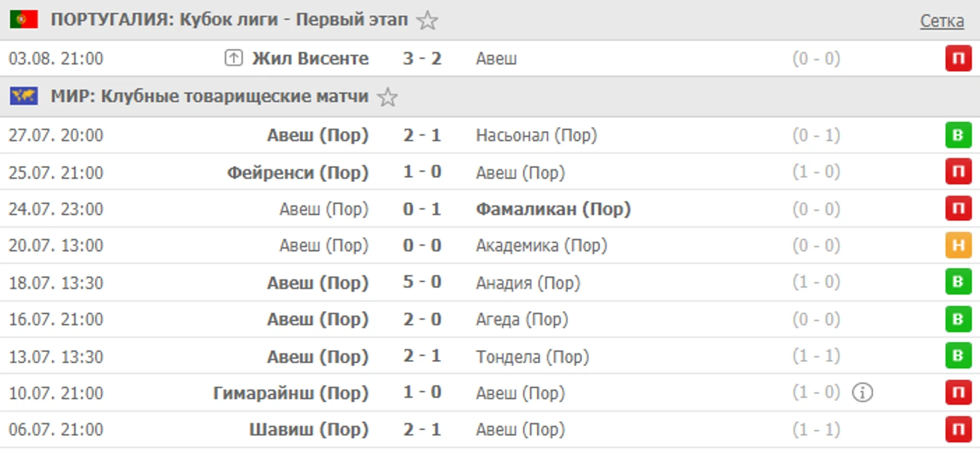Star the Португалия Кубок лиги league
The width and height of the screenshot is (980, 452).
coord(427,20)
